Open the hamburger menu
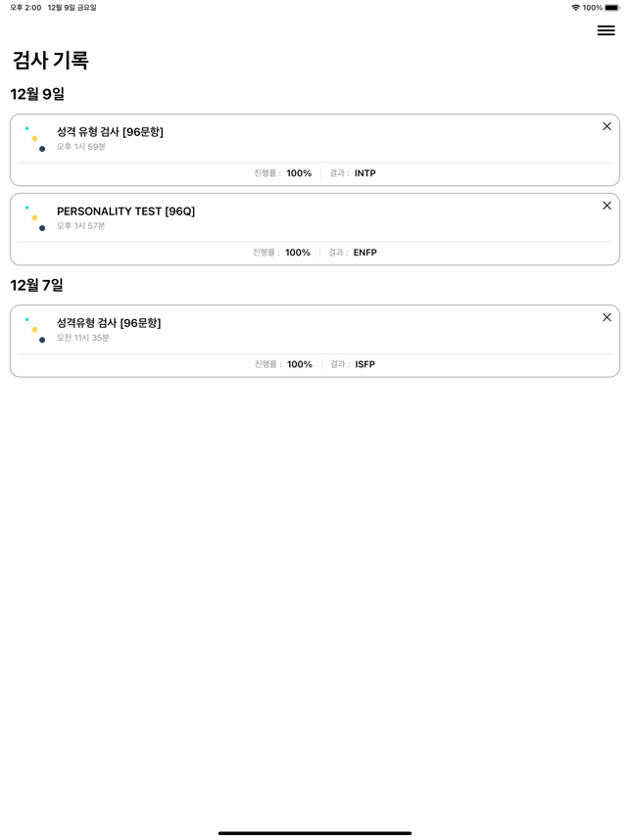Image resolution: width=630 pixels, height=840 pixels. click(x=606, y=30)
